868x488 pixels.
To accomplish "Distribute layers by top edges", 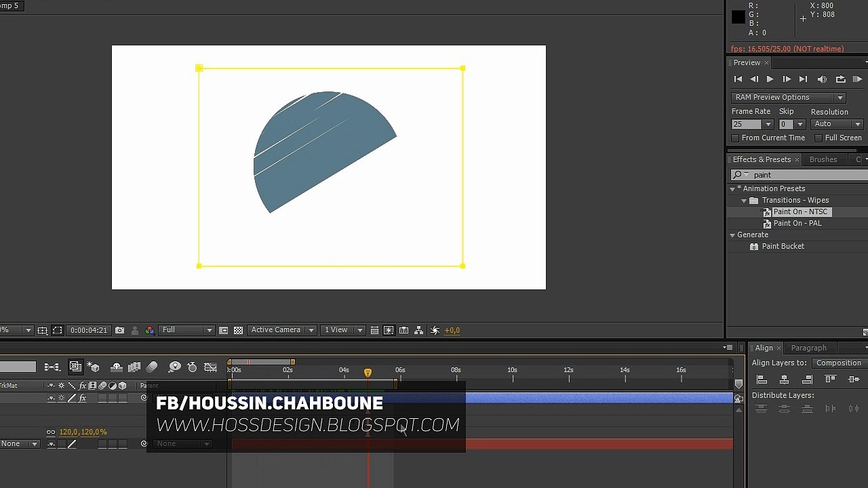I will pyautogui.click(x=762, y=409).
